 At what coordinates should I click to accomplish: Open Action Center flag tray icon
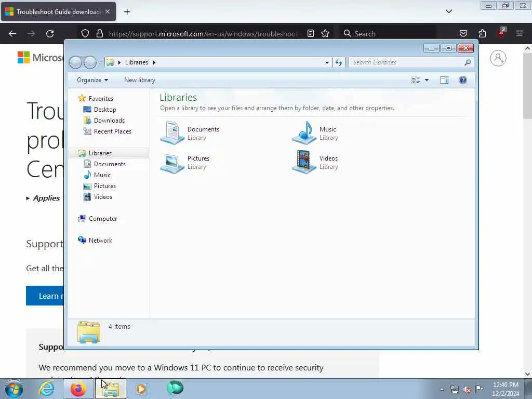click(479, 389)
